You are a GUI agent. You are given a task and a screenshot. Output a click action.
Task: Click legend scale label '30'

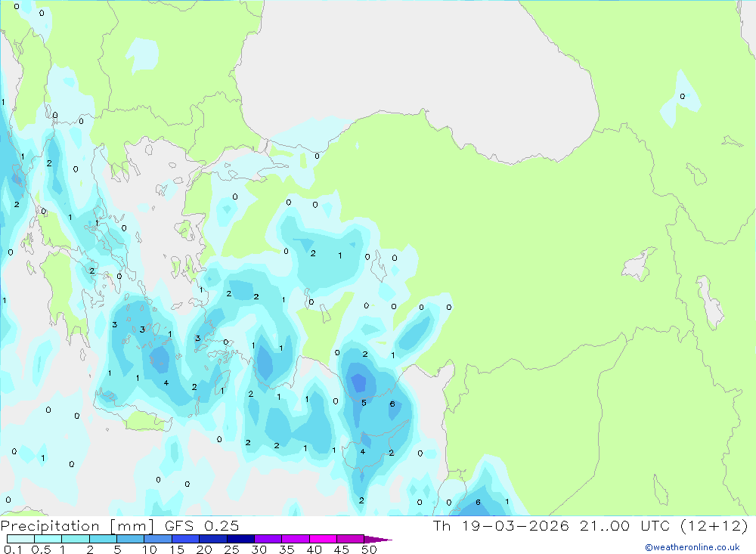point(259,549)
